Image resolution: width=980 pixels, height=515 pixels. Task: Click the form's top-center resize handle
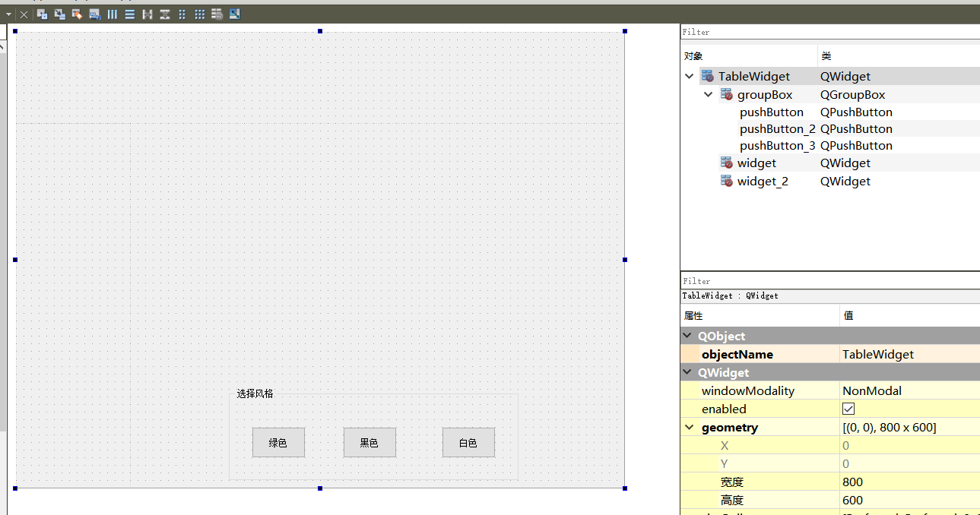(x=320, y=31)
